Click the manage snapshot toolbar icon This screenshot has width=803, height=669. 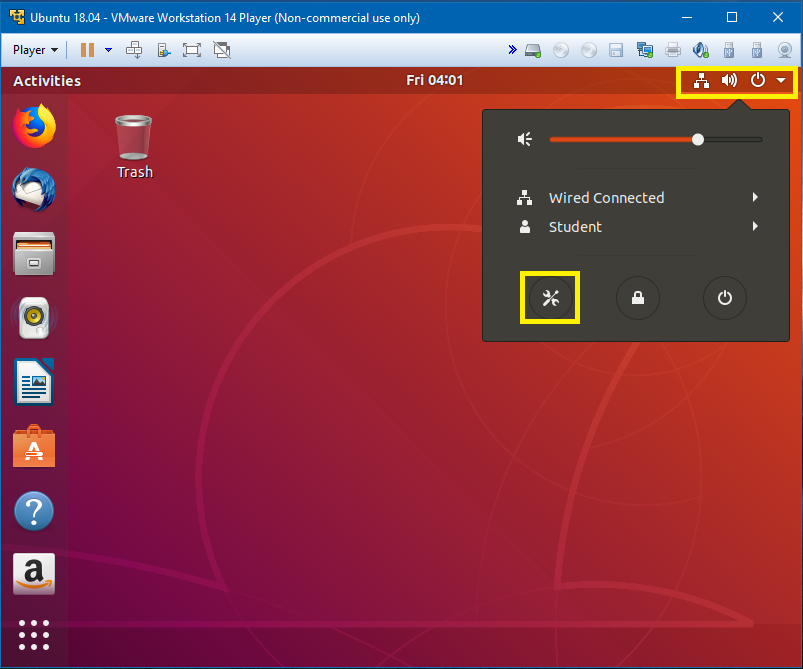click(164, 50)
